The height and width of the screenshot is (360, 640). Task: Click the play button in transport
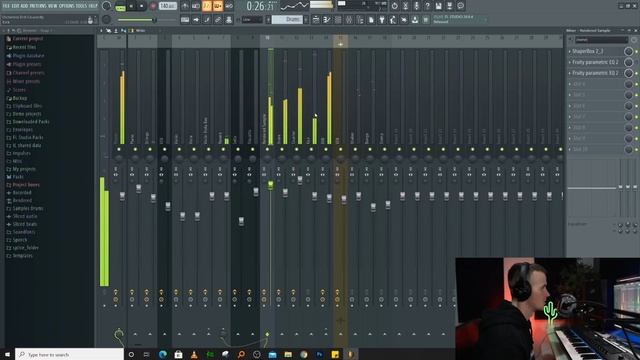click(x=131, y=6)
